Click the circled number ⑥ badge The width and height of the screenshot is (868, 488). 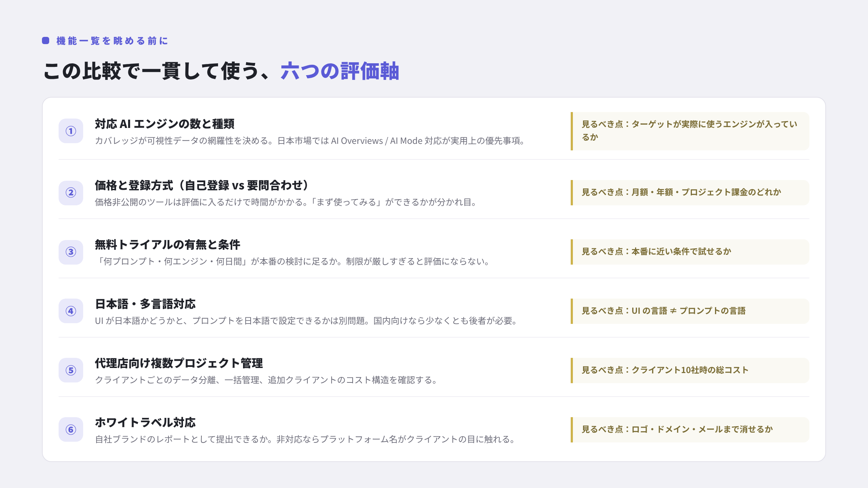click(71, 429)
